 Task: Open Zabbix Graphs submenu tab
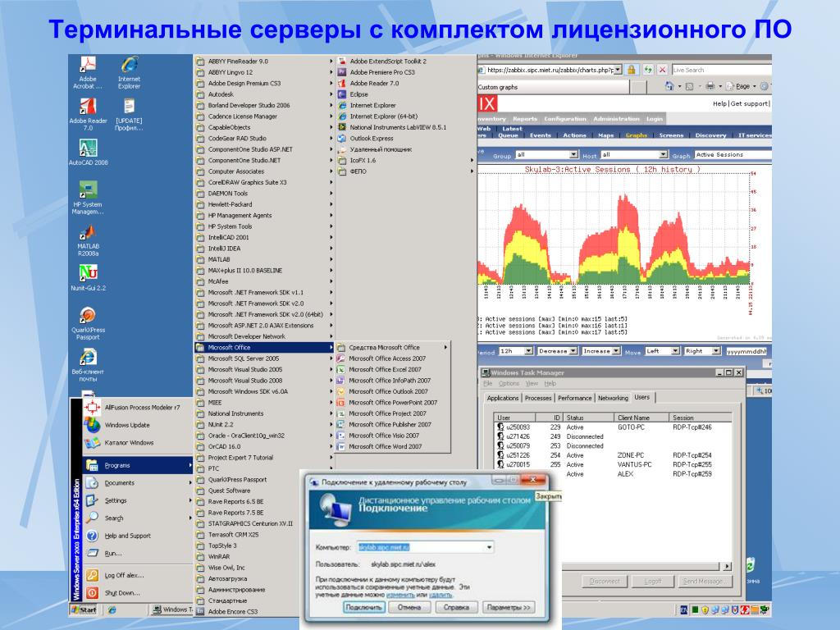637,135
